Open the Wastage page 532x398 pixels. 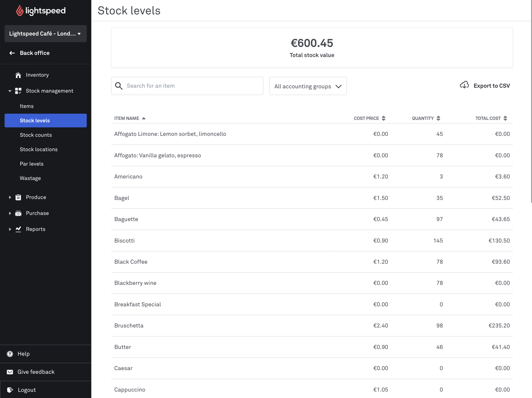[x=30, y=178]
